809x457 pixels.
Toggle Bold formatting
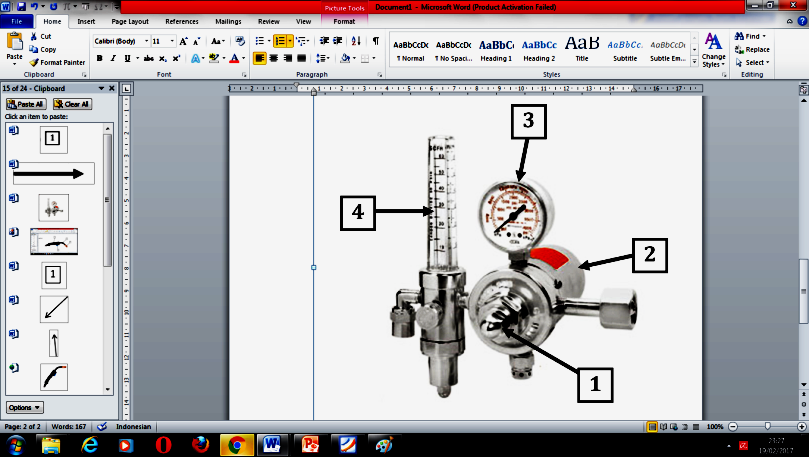100,59
